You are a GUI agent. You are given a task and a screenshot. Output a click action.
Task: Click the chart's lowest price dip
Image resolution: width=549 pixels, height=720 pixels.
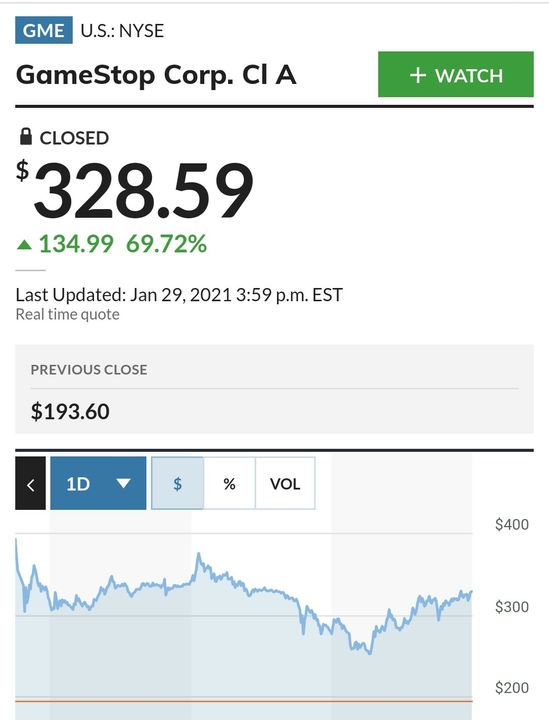point(370,652)
